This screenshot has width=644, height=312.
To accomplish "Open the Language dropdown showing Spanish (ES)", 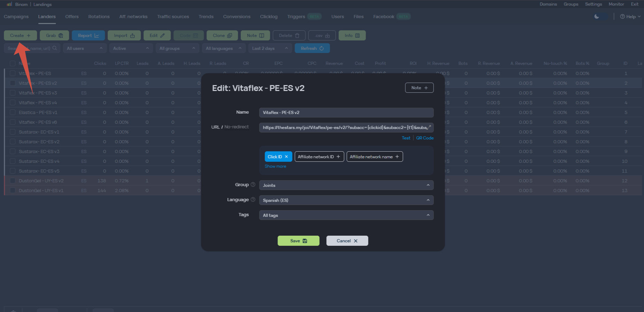I will pyautogui.click(x=346, y=200).
